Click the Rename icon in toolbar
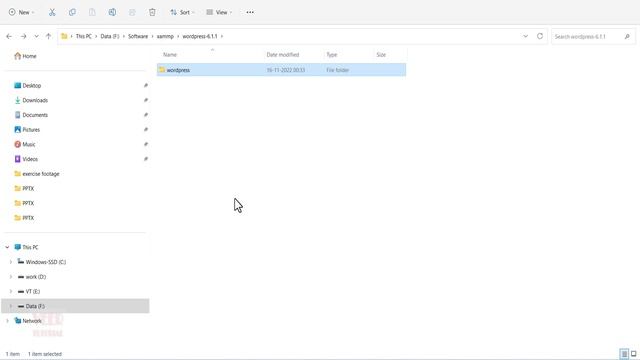This screenshot has height=360, width=640. pos(112,12)
